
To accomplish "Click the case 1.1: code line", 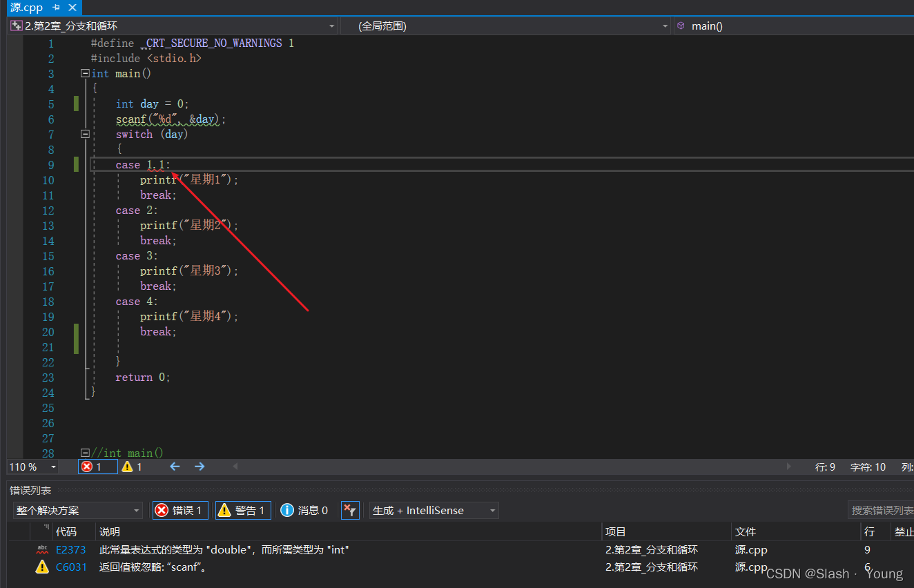I will click(x=143, y=164).
